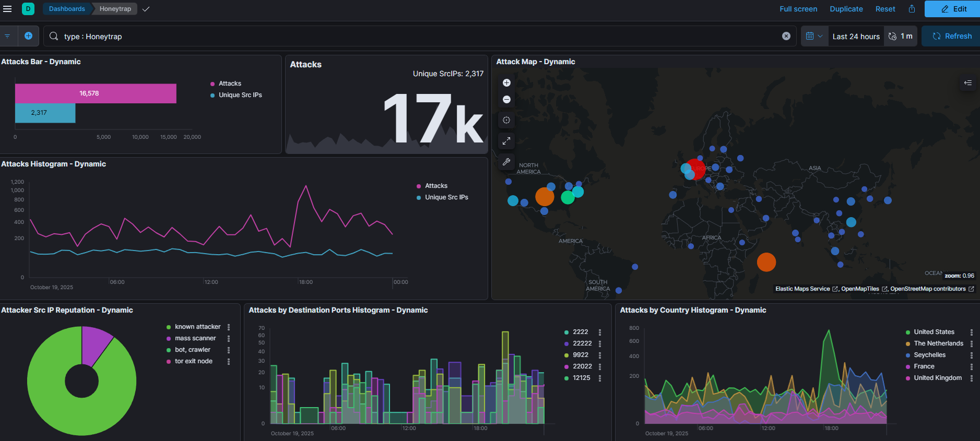Select the Honeytrap breadcrumb
This screenshot has height=441, width=980.
[x=115, y=9]
